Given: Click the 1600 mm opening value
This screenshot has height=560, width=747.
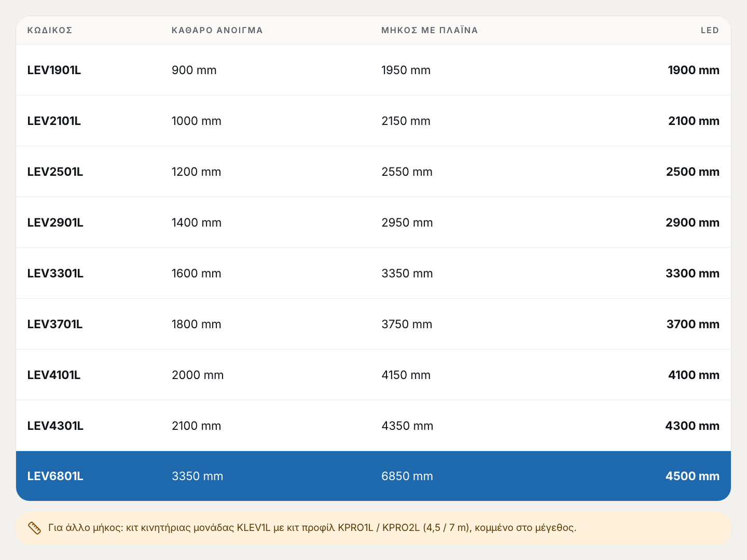Looking at the screenshot, I should click(197, 273).
